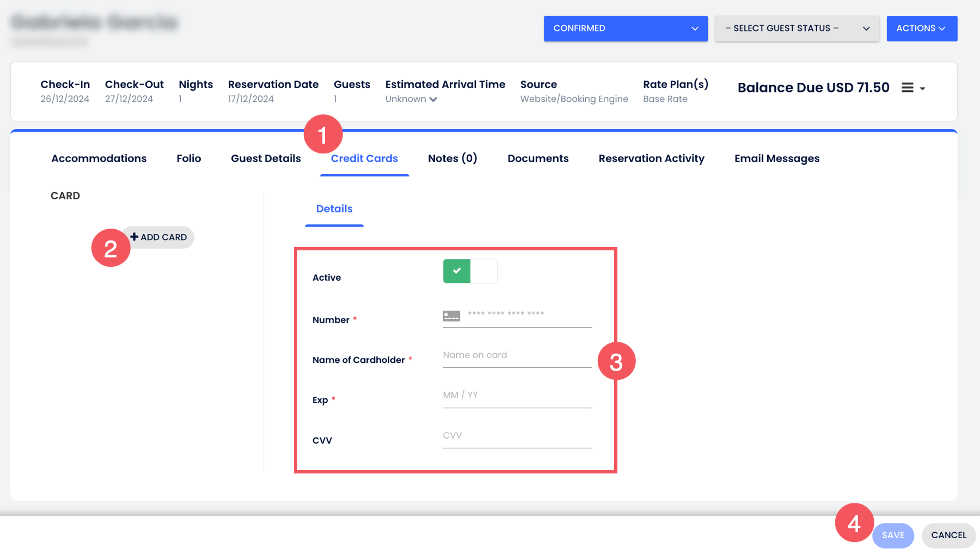This screenshot has height=554, width=980.
Task: Switch to the Email Messages tab
Action: [776, 158]
